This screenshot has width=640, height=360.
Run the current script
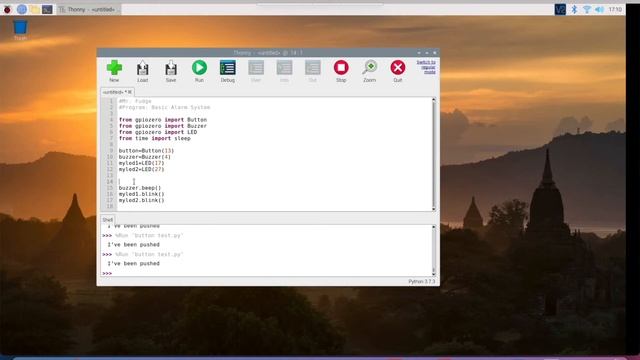click(199, 71)
